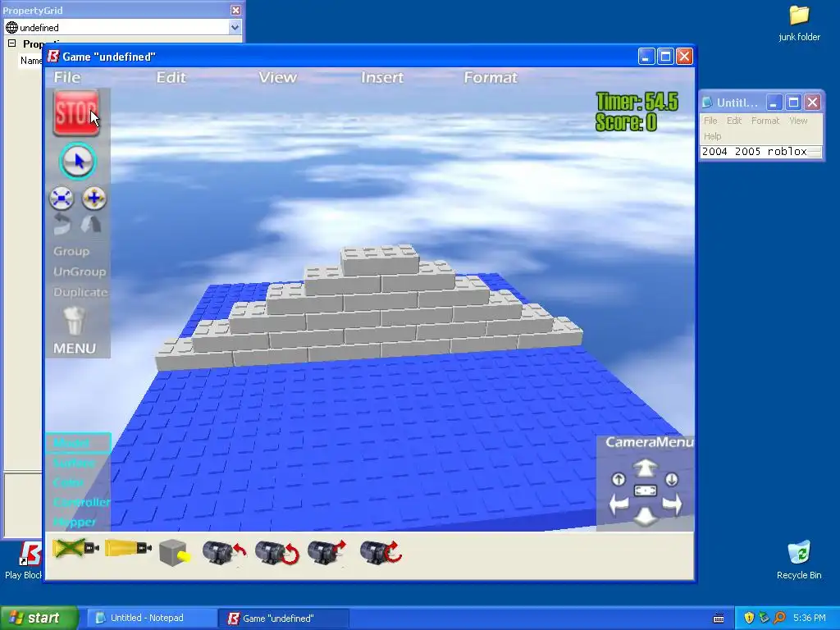
Task: Open the File menu in the game window
Action: (67, 77)
